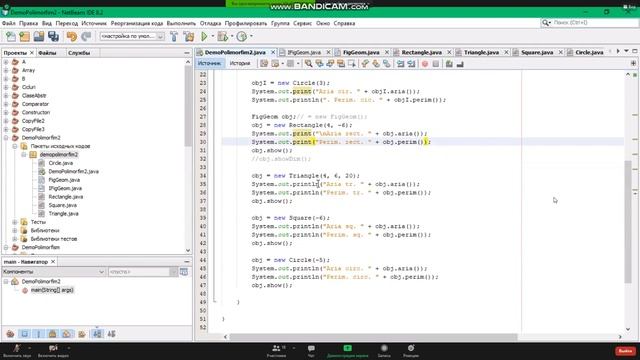Viewport: 640px width, 360px height.
Task: Toggle Show Inherited Members in Navigator
Action: pos(10,334)
